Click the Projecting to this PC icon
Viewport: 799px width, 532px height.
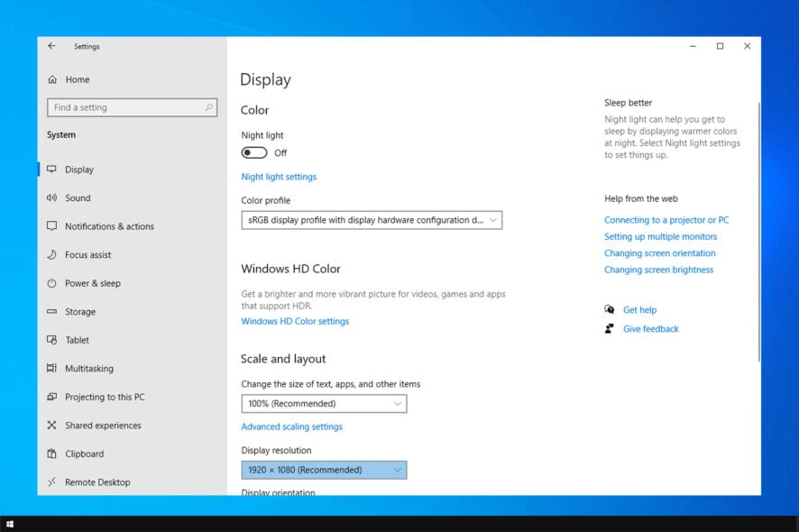(51, 397)
